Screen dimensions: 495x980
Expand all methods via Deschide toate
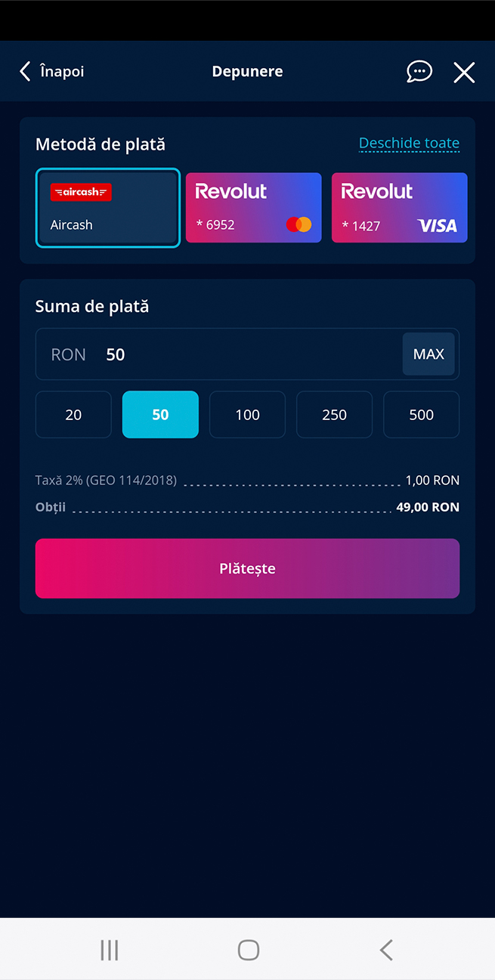pyautogui.click(x=409, y=144)
